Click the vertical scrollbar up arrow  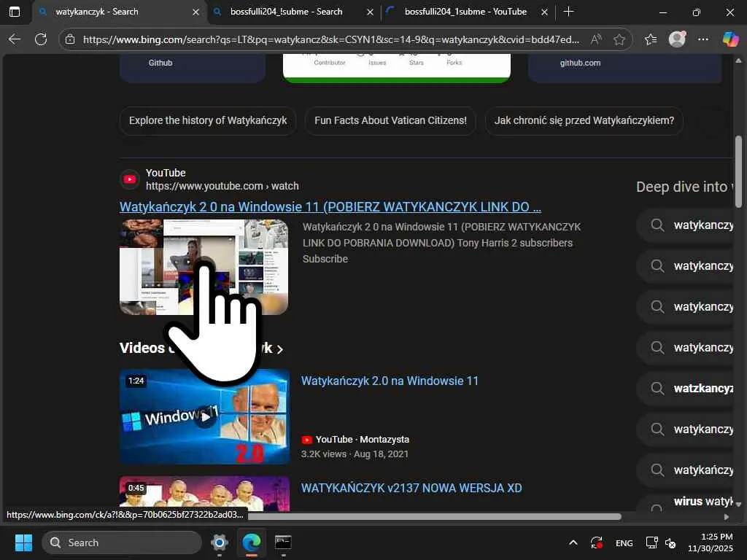point(738,61)
